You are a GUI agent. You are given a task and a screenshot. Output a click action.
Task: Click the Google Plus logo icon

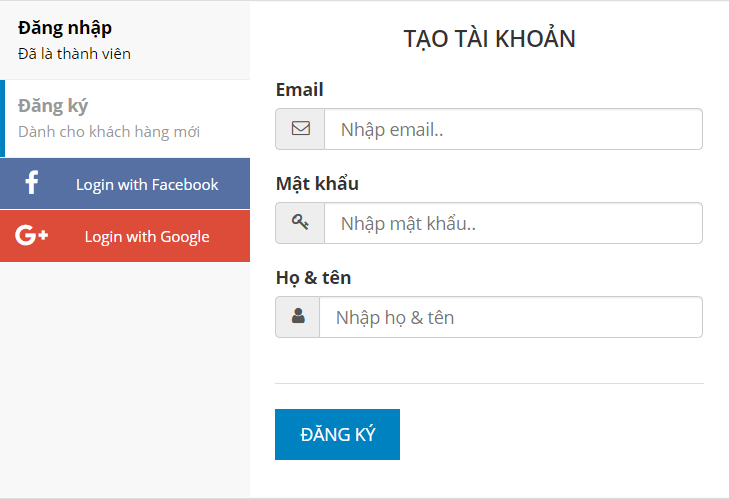(32, 235)
